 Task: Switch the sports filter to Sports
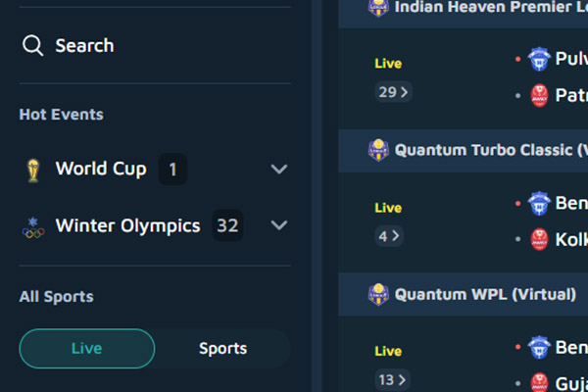click(222, 348)
